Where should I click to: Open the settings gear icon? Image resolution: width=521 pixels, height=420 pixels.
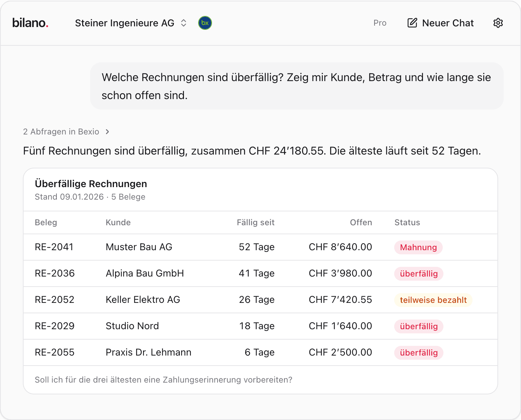point(498,23)
